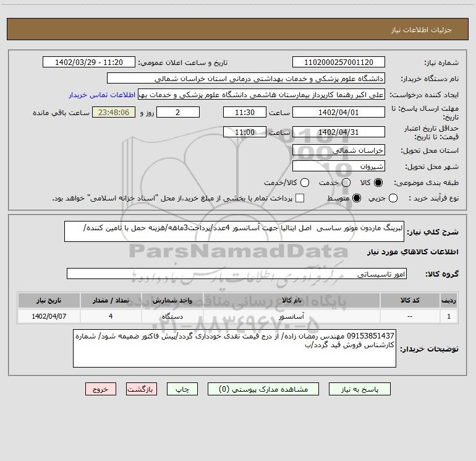476x461 pixels.
Task: Click the شرح کلی نیاز label
Action: [x=432, y=232]
